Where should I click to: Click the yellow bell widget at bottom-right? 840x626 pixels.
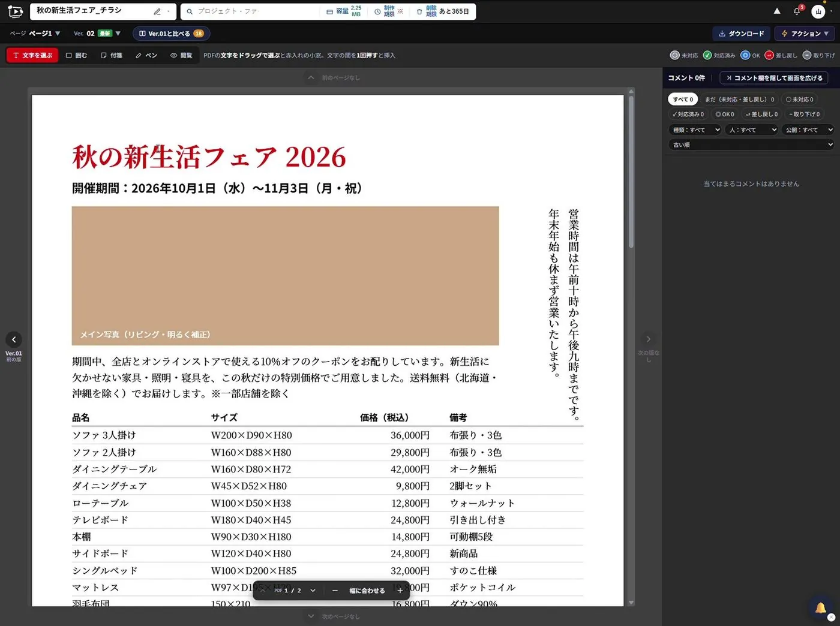coord(820,608)
